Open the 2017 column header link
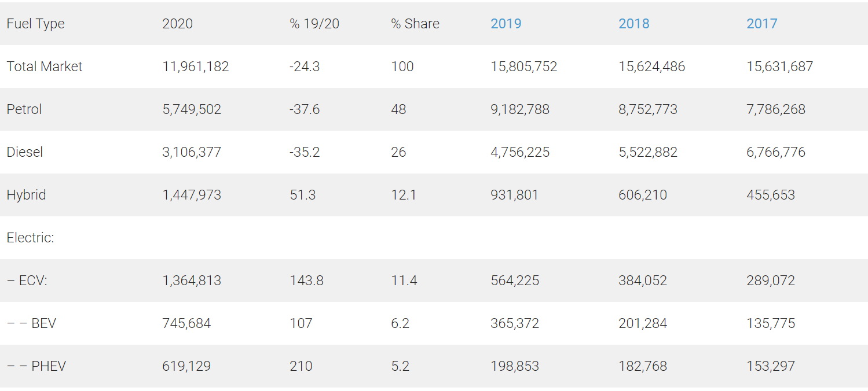This screenshot has height=391, width=868. pyautogui.click(x=761, y=24)
